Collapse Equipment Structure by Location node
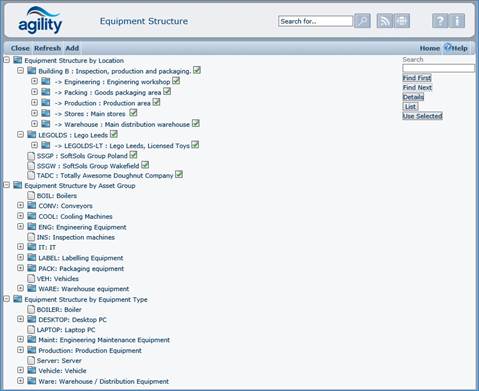The image size is (479, 391). 6,60
